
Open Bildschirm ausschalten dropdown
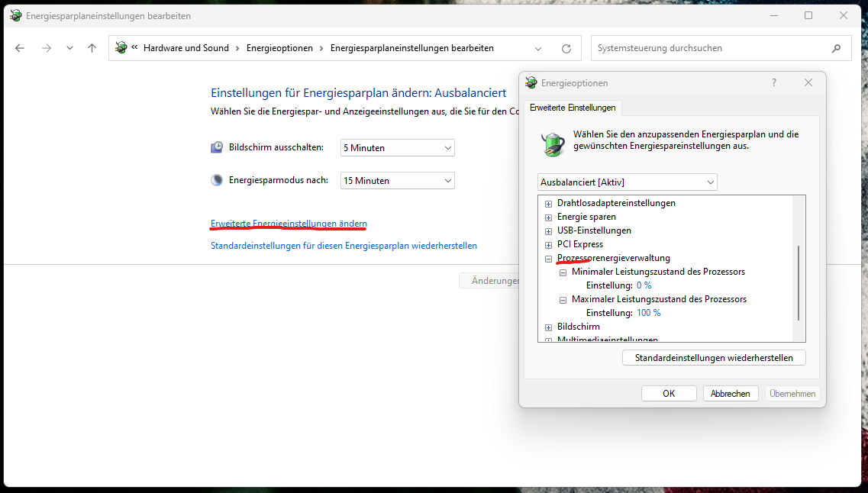(x=398, y=148)
